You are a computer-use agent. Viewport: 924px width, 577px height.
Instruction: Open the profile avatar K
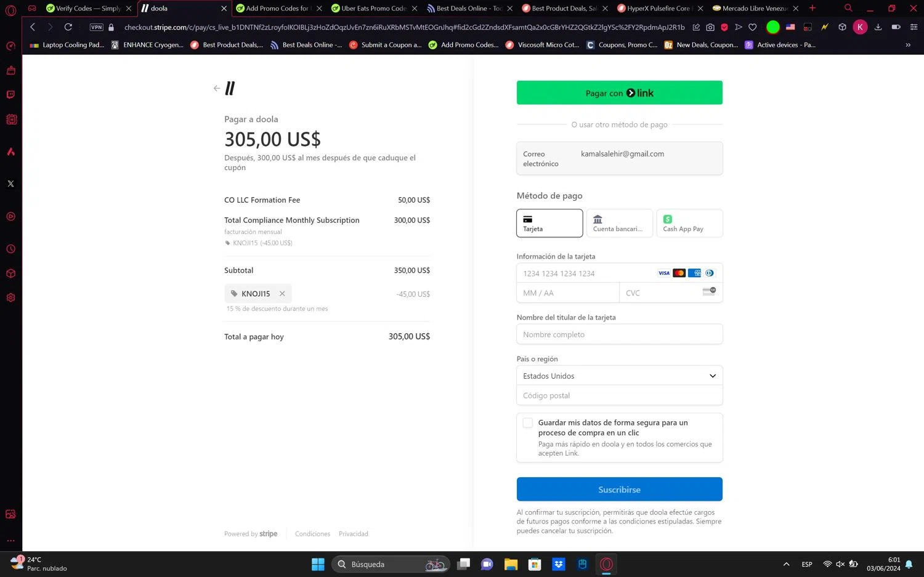(860, 27)
